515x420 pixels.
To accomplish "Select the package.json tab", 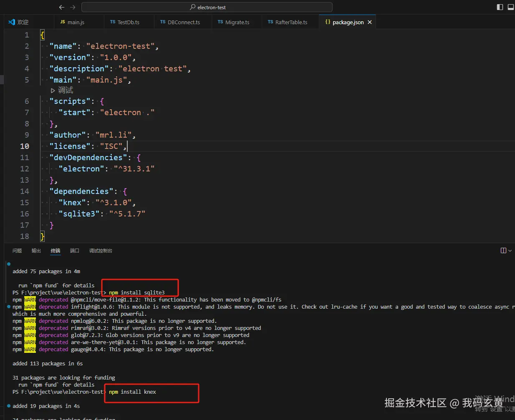I will (348, 22).
